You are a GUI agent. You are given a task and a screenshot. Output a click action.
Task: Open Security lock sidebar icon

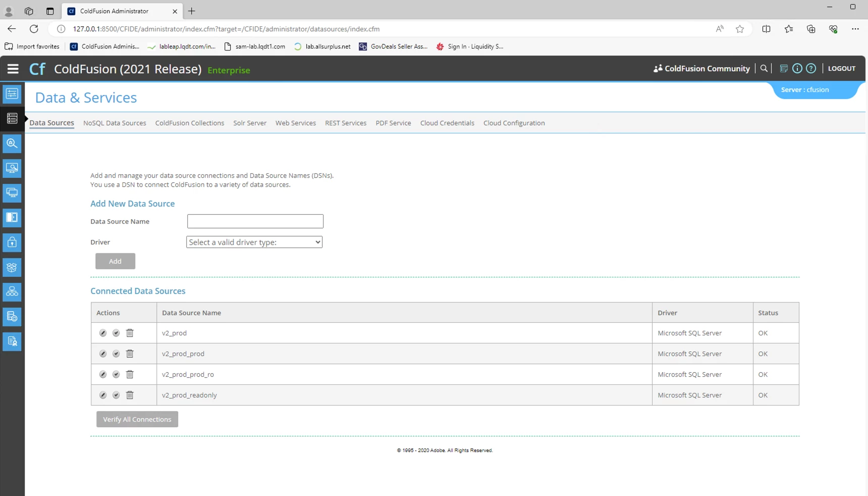[12, 242]
